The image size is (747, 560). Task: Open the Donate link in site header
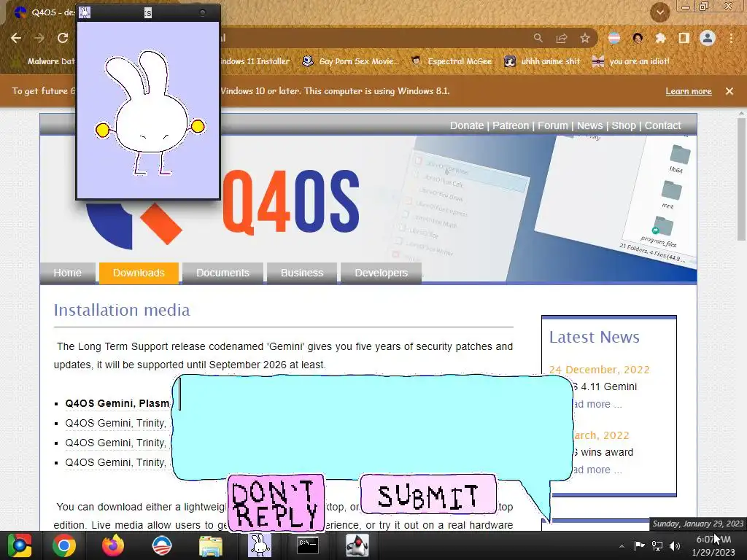466,125
